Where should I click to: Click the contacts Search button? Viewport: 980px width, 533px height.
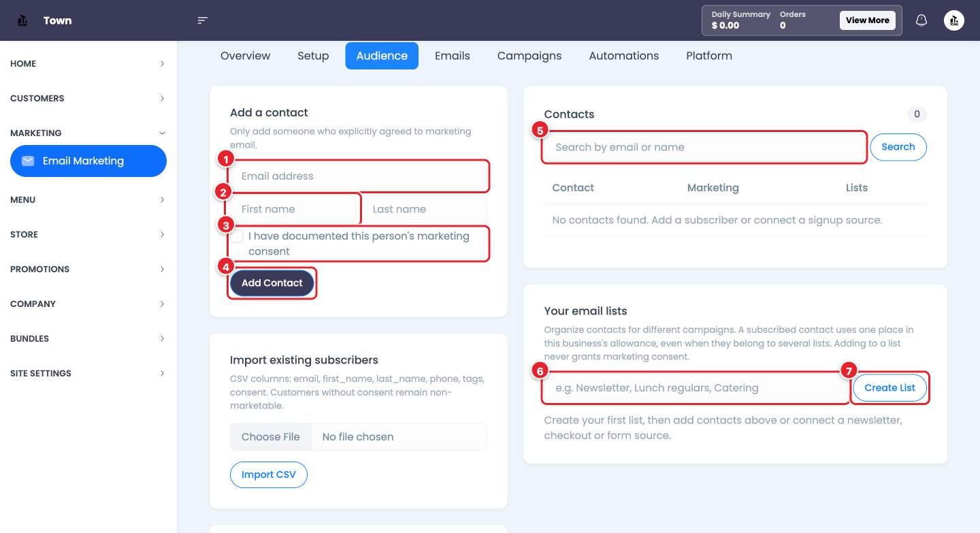pos(898,147)
